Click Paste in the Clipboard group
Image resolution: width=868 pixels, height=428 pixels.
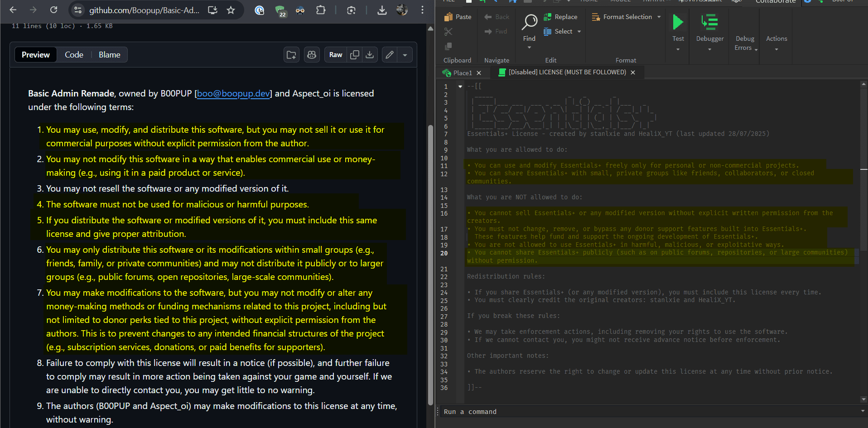coord(458,17)
